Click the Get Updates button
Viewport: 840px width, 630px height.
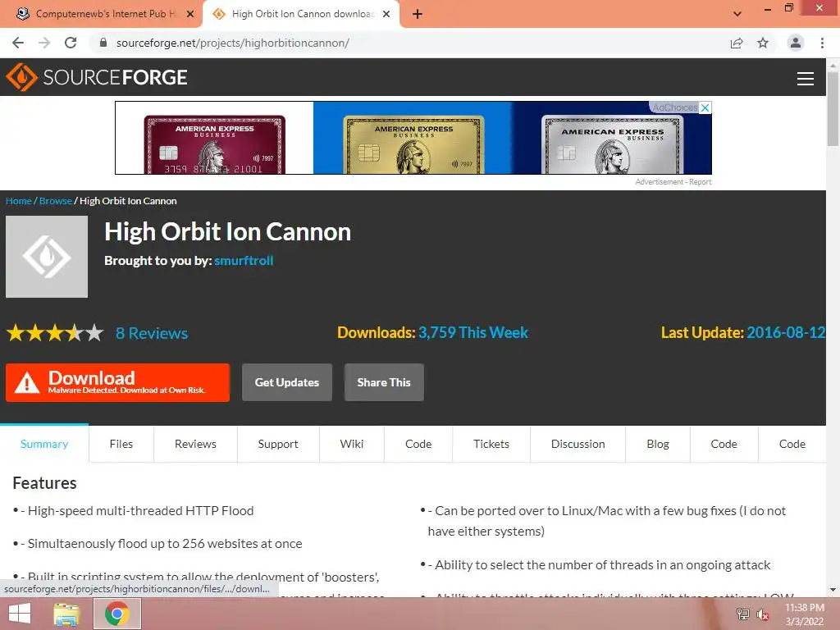pyautogui.click(x=286, y=382)
